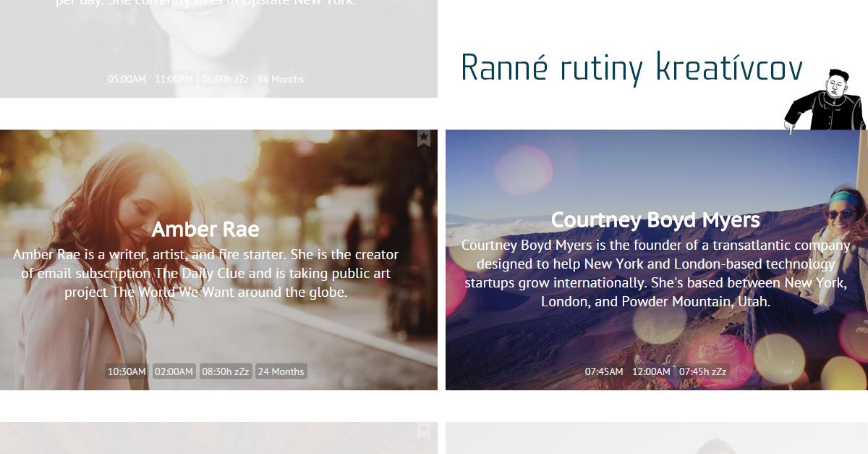
Task: Click Amber Rae's description paragraph
Action: pyautogui.click(x=205, y=274)
